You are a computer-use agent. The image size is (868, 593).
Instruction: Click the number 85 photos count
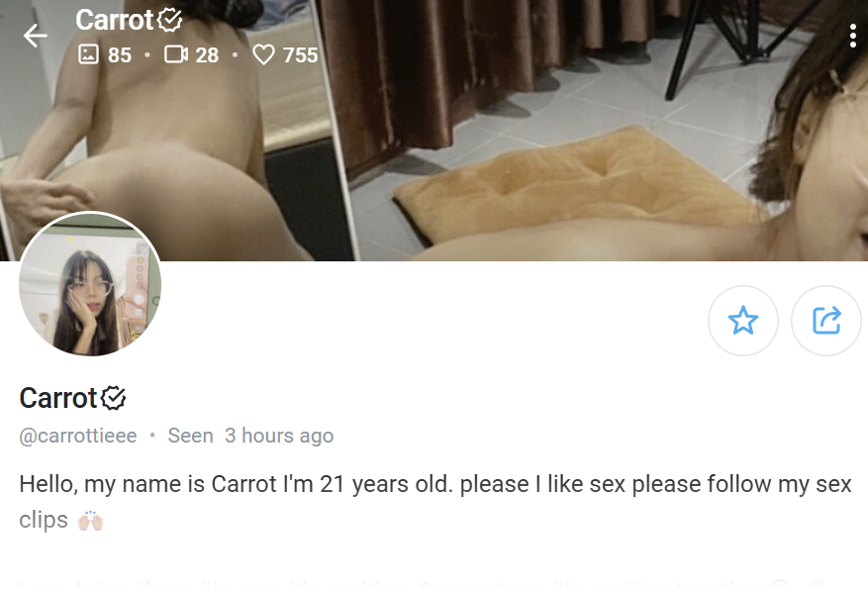pos(120,55)
